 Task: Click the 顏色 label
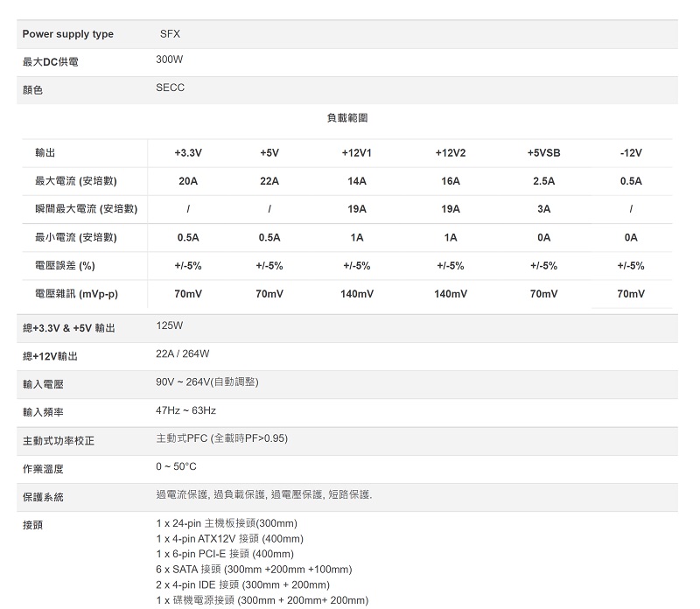pos(32,90)
